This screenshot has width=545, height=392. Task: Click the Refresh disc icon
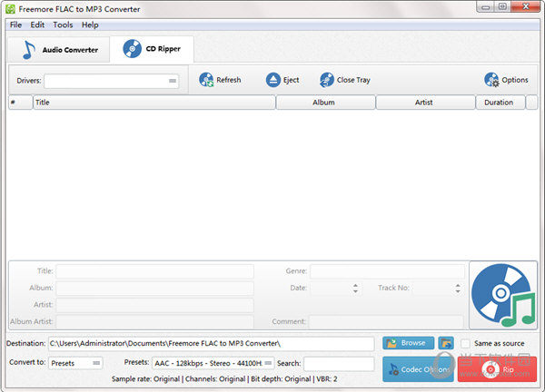pos(206,80)
